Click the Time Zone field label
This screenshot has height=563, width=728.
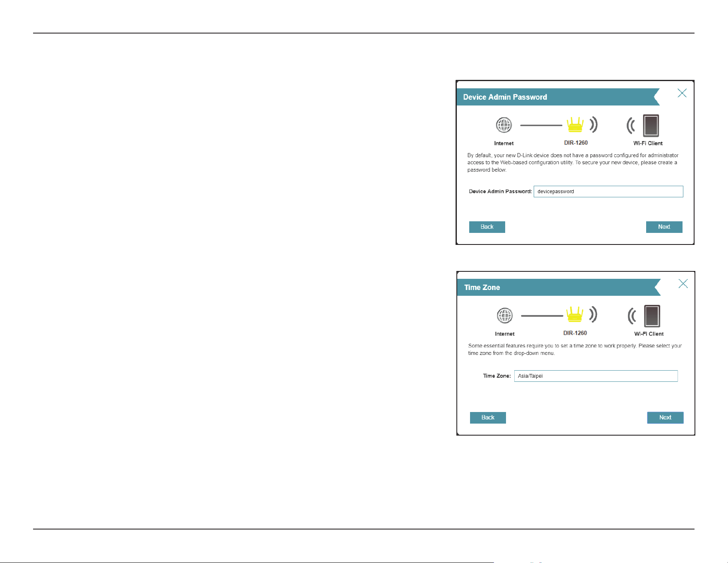click(497, 376)
